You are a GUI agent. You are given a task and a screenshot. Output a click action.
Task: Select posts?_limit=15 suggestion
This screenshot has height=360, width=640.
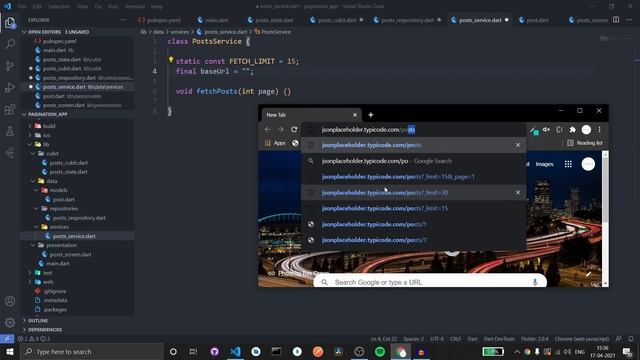[x=413, y=208]
